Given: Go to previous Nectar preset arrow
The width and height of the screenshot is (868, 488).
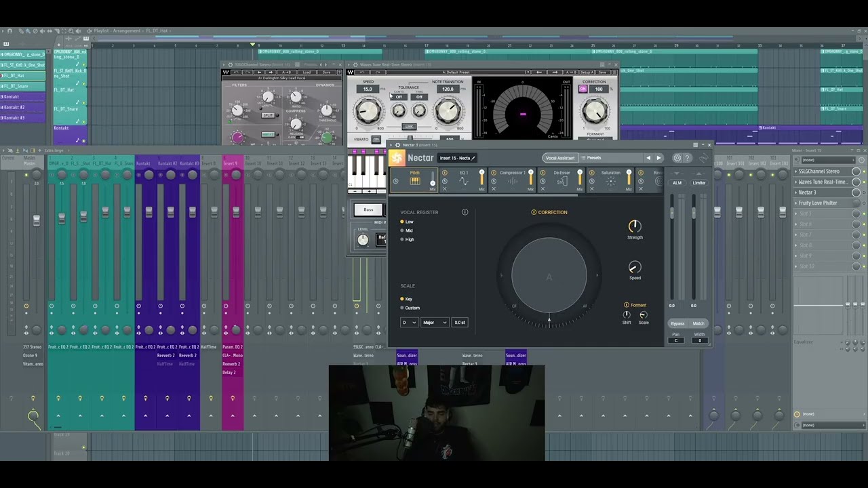Looking at the screenshot, I should (648, 158).
